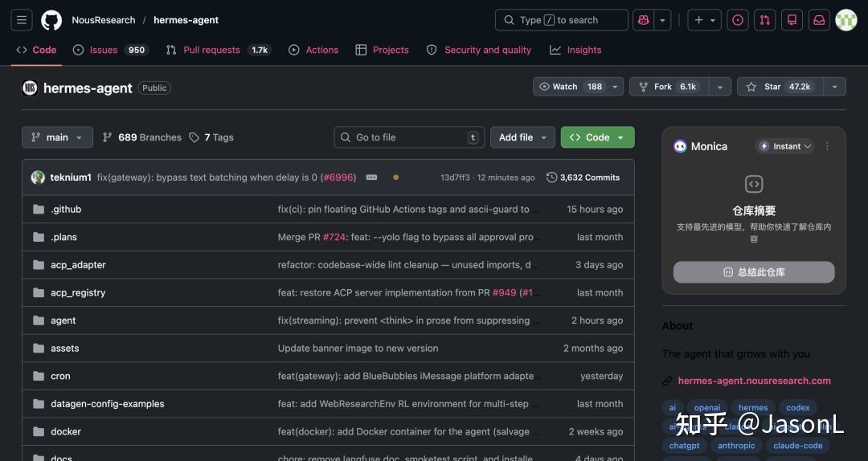Open Monica's Instant model selector
The height and width of the screenshot is (461, 868).
click(785, 146)
